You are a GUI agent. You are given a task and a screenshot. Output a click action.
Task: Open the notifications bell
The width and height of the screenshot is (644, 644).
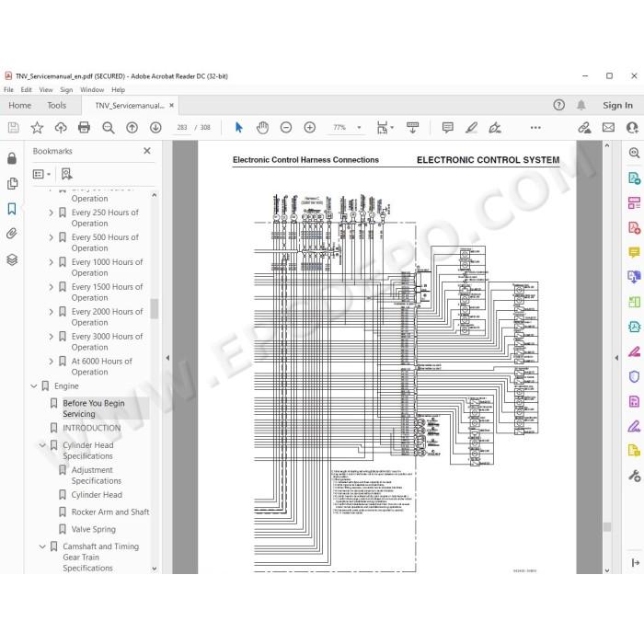click(581, 105)
